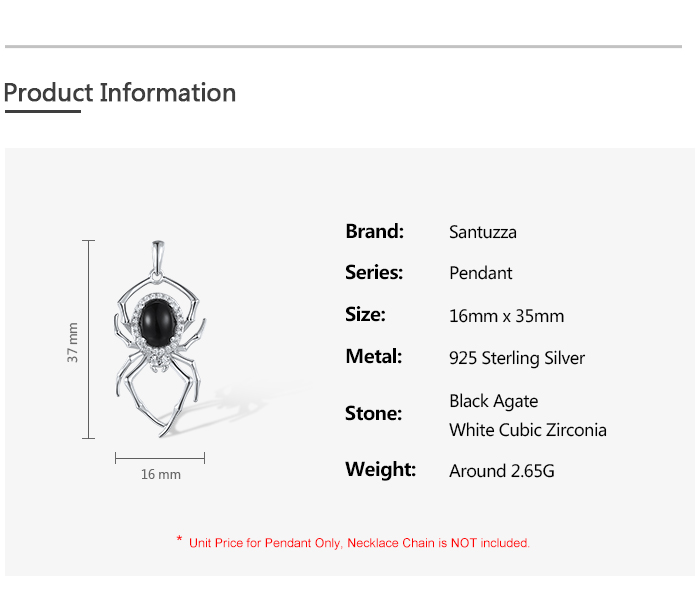Click the Metal: label
This screenshot has width=700, height=615.
click(373, 356)
